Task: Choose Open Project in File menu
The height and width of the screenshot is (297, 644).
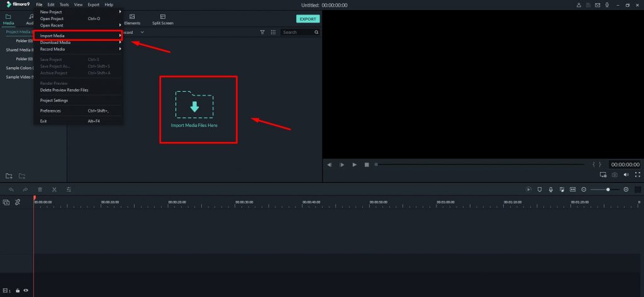Action: point(78,18)
